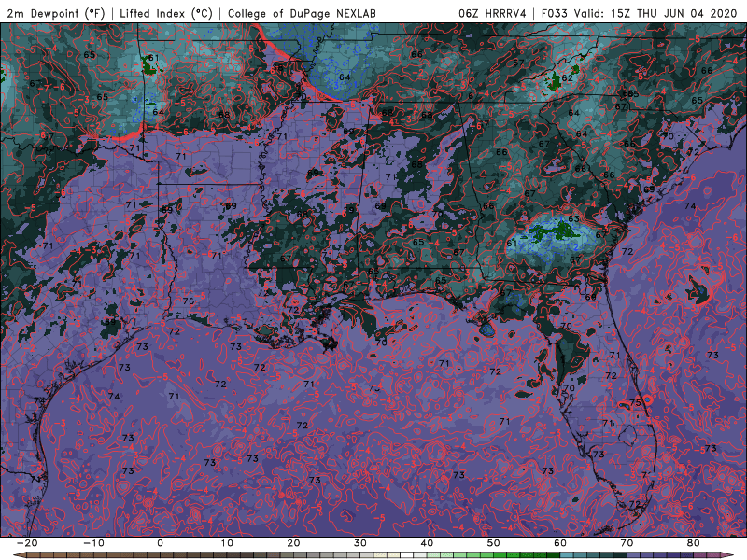Pick the brown swatch below the -20 label
The image size is (747, 560).
click(33, 555)
